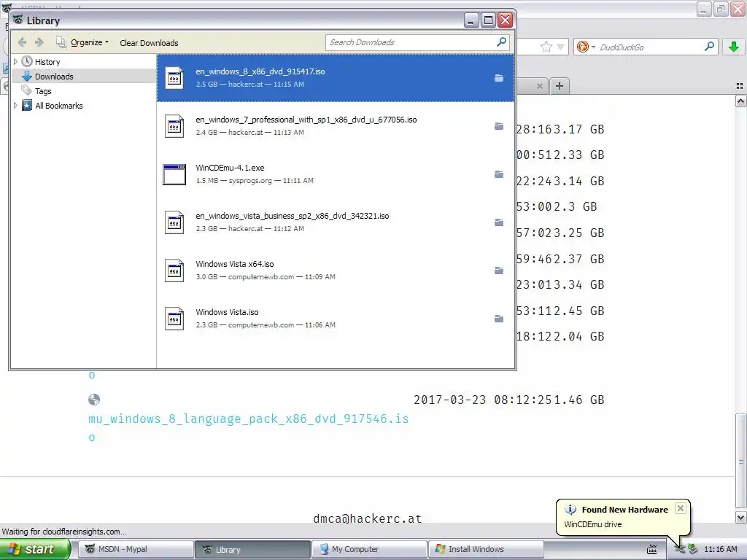Go forward using Library forward arrow
This screenshot has width=747, height=560.
[39, 42]
